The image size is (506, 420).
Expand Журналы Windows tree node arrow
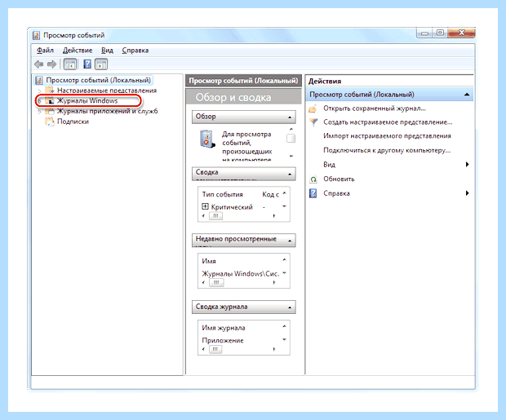[39, 101]
